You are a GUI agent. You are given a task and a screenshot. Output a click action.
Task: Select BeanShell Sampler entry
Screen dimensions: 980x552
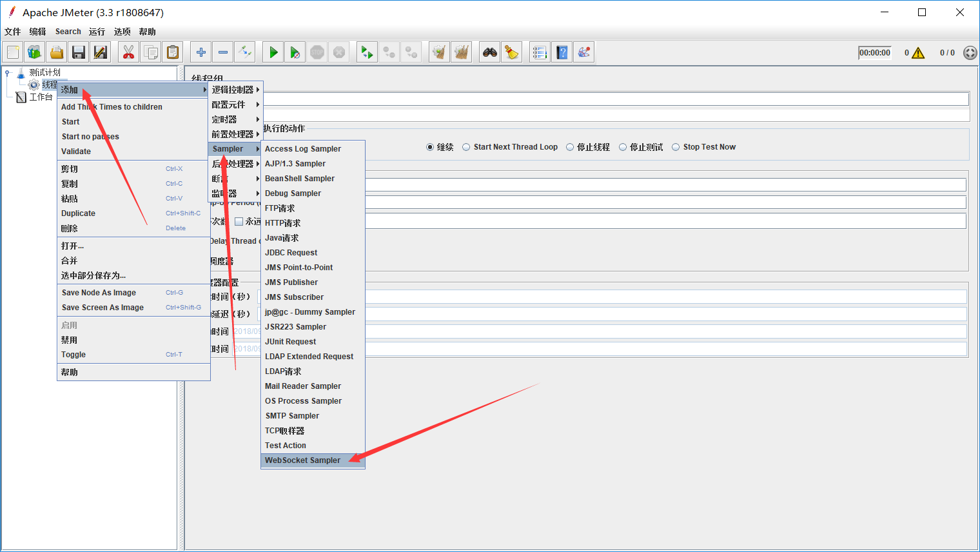pos(313,179)
